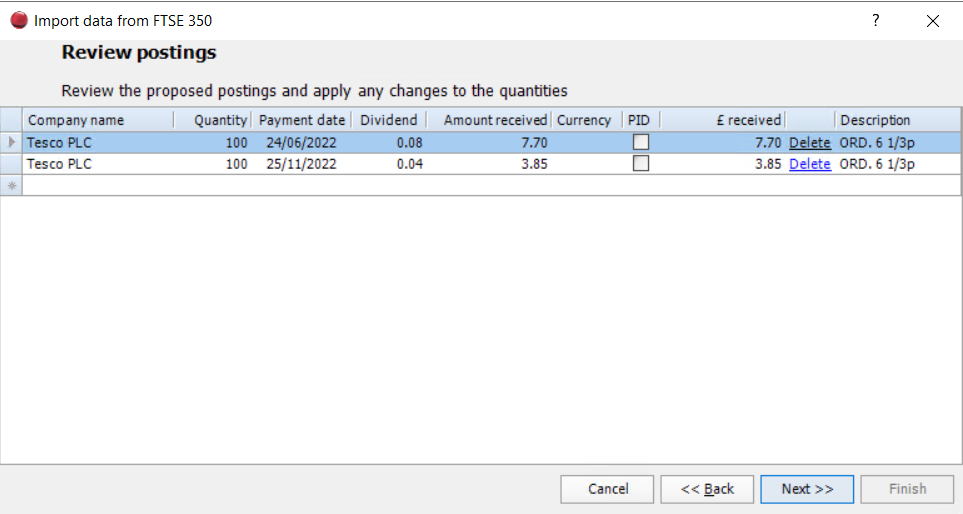The height and width of the screenshot is (514, 963).
Task: Select Amount received cell 7.70
Action: [x=489, y=143]
